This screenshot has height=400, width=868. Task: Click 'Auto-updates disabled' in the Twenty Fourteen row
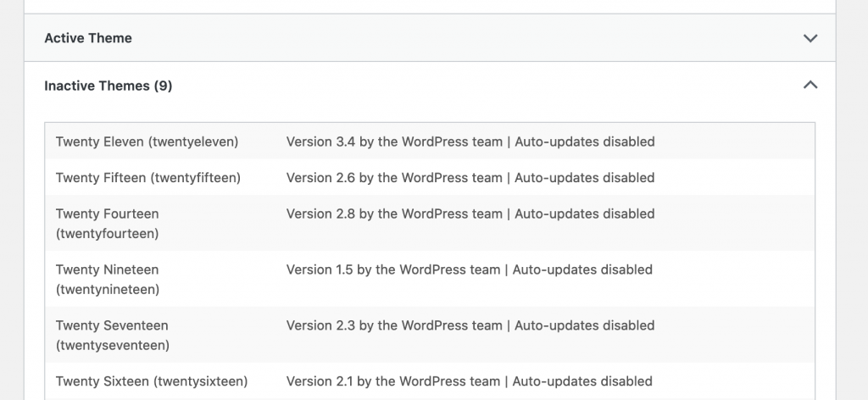[x=585, y=214]
